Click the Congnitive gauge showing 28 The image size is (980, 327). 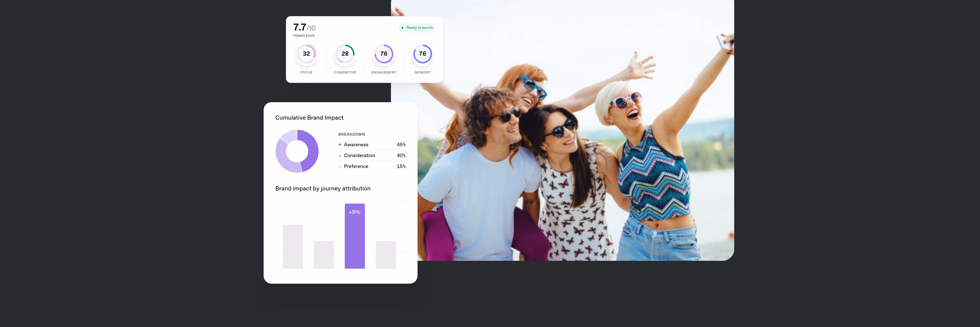tap(345, 54)
